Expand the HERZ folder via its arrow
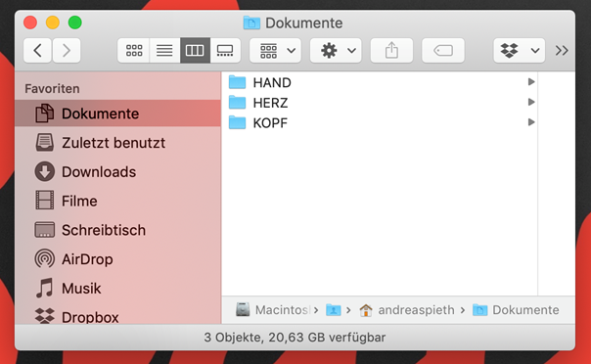The height and width of the screenshot is (364, 591). pos(531,102)
